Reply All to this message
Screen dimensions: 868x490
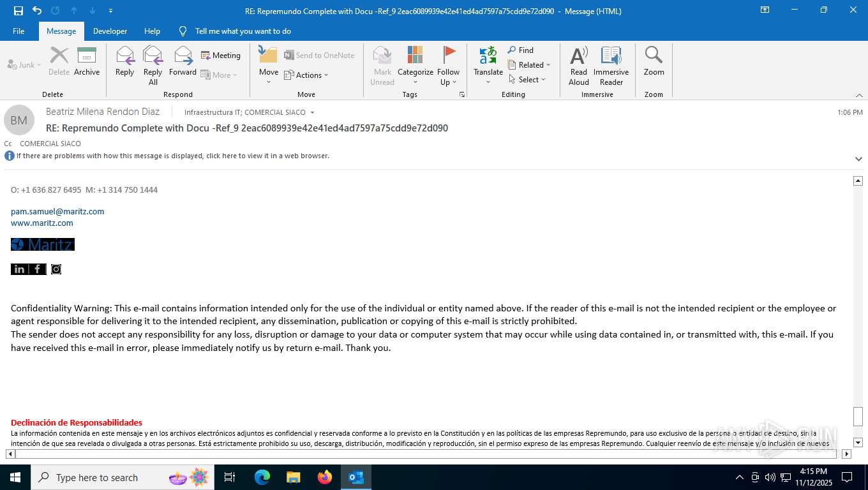[153, 66]
